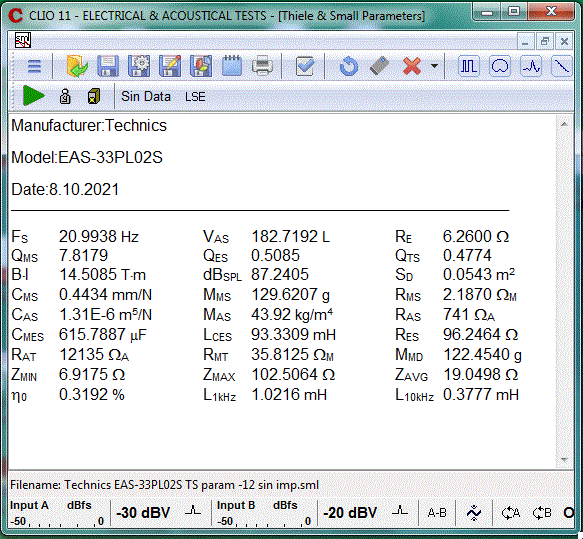583x539 pixels.
Task: Click the Input A level meter
Action: [57, 513]
